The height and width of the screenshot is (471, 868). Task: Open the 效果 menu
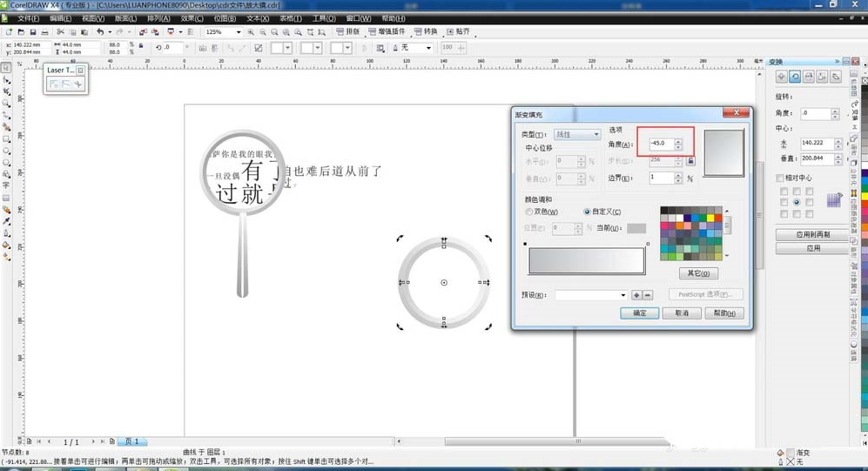pyautogui.click(x=192, y=18)
